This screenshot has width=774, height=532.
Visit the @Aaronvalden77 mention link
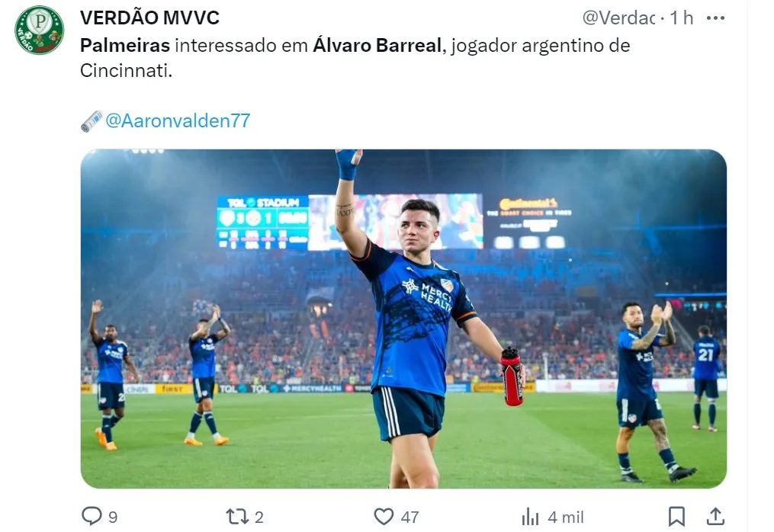tap(178, 121)
